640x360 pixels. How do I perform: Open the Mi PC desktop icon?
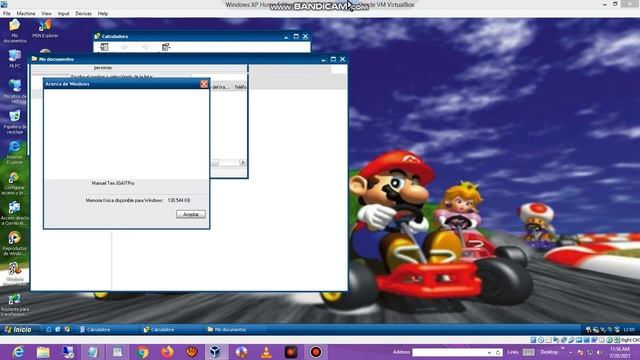point(15,59)
